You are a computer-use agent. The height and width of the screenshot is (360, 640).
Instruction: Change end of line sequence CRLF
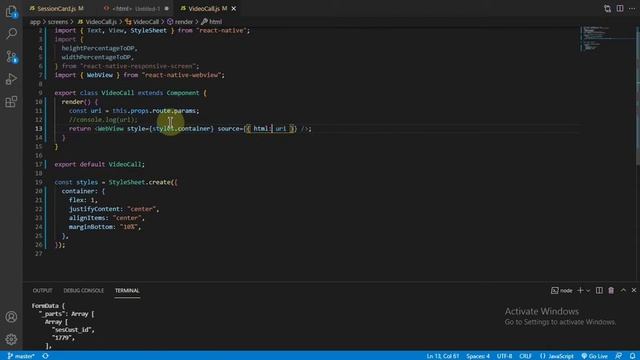525,356
